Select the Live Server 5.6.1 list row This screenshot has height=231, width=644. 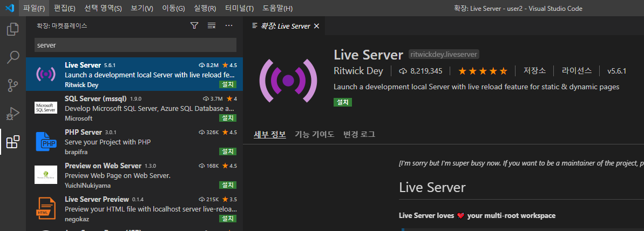[x=134, y=74]
